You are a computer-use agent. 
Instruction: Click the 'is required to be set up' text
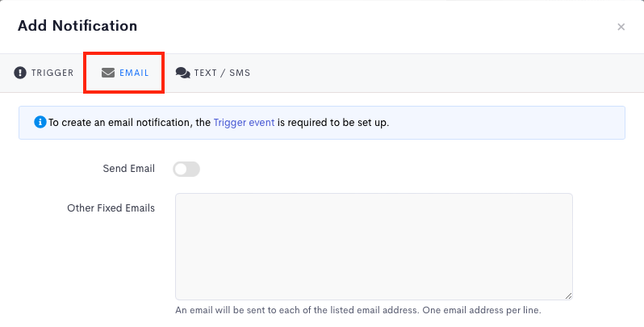(x=333, y=123)
